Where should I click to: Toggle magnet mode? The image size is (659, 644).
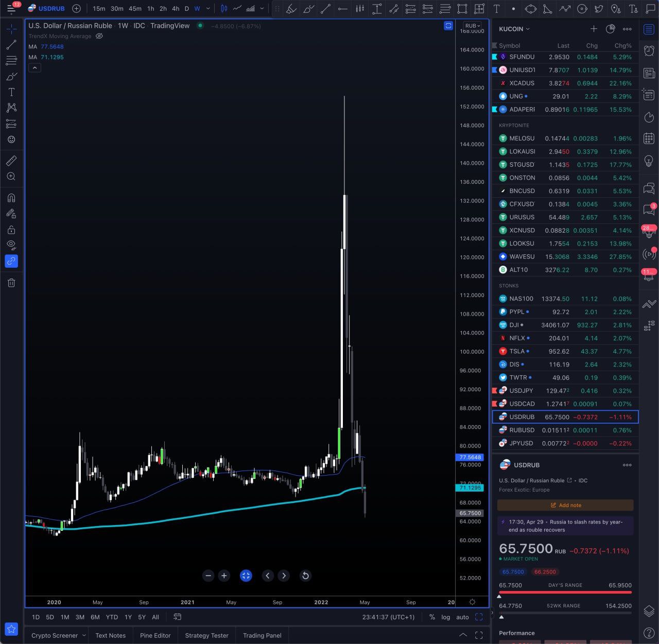[x=11, y=198]
